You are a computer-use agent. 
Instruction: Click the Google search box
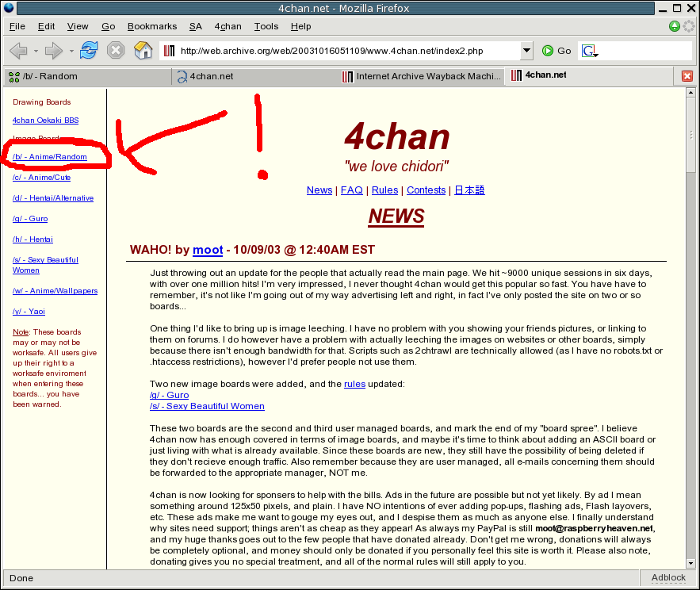coord(646,51)
